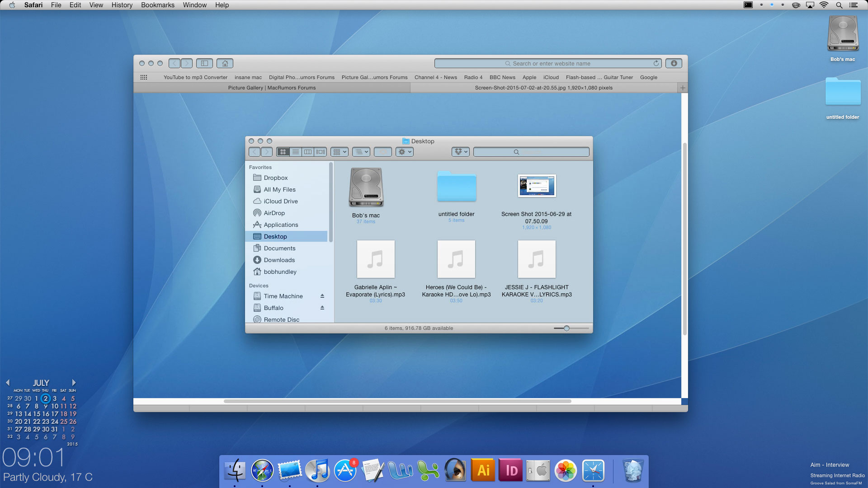
Task: Launch Adobe Illustrator from the Dock
Action: (483, 470)
